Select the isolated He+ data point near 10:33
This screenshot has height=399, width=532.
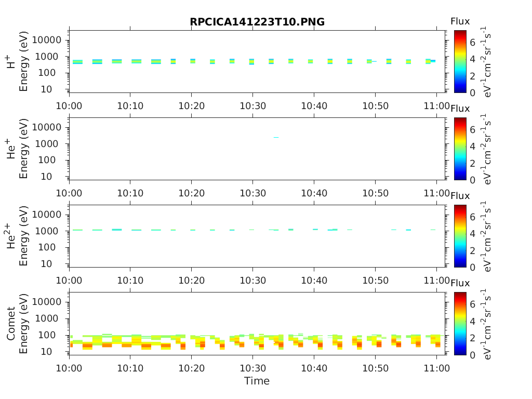click(276, 138)
